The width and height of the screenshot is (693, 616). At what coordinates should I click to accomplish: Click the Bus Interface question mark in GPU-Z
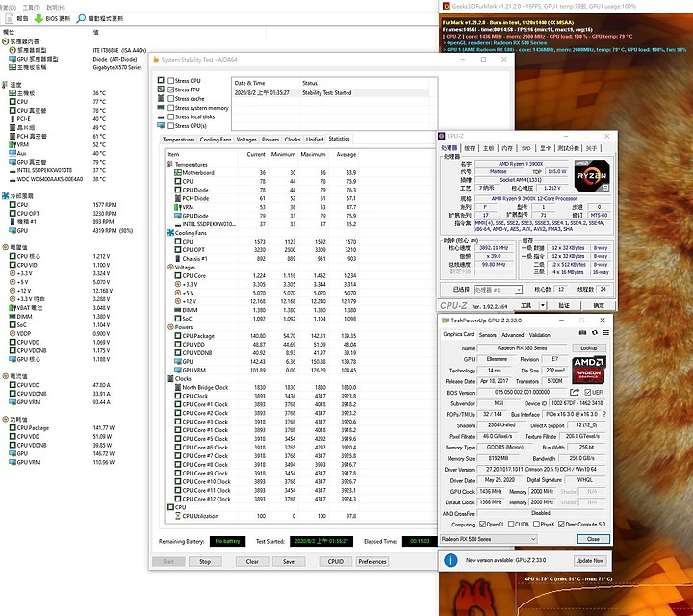click(x=604, y=414)
